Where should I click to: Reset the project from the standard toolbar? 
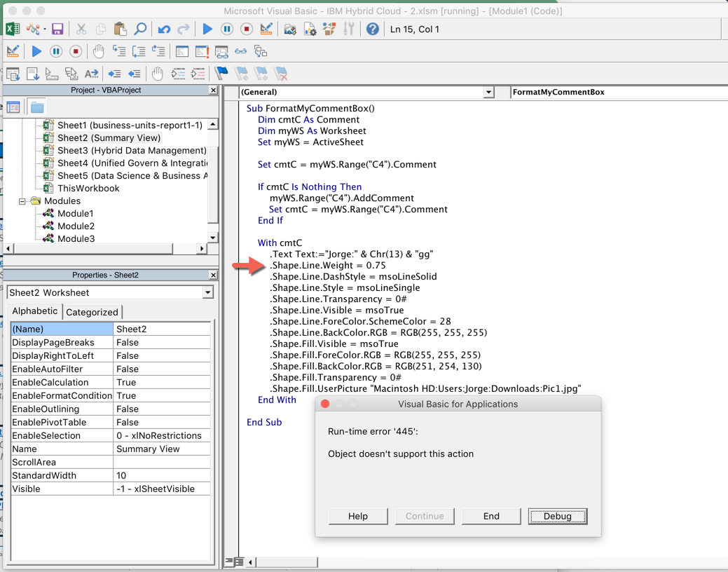click(247, 29)
